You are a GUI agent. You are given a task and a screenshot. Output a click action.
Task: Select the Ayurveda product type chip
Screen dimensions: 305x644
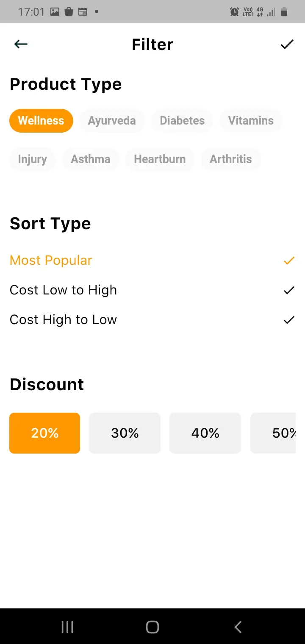pos(112,121)
